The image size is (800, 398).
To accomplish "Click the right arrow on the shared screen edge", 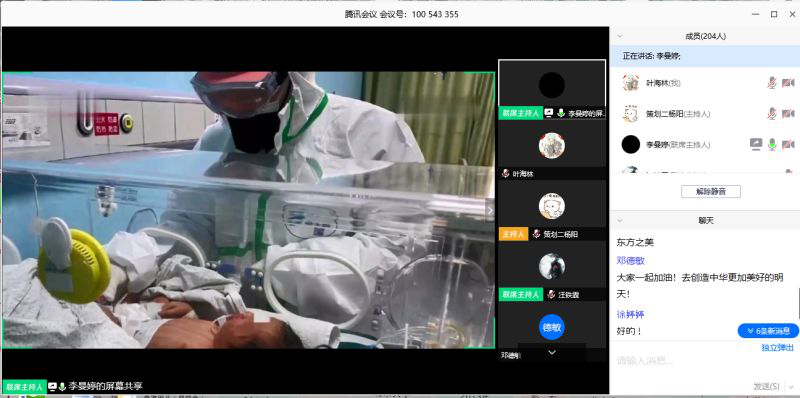I will pyautogui.click(x=490, y=210).
